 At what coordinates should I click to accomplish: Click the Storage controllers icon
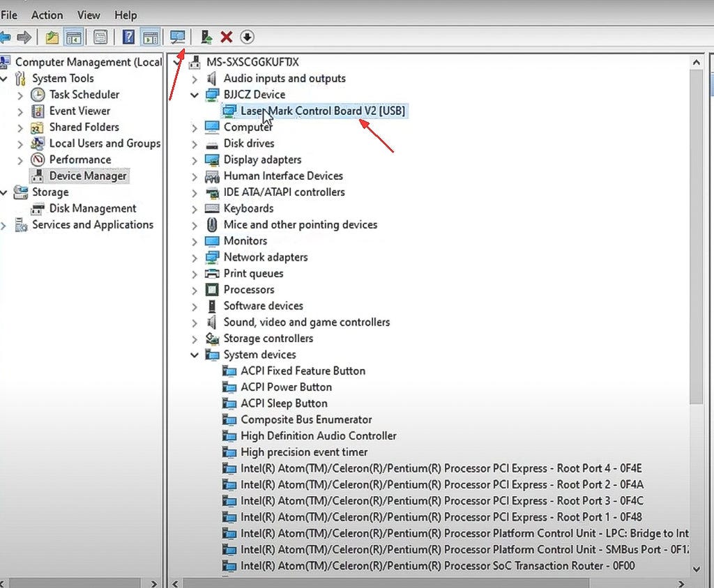[212, 339]
